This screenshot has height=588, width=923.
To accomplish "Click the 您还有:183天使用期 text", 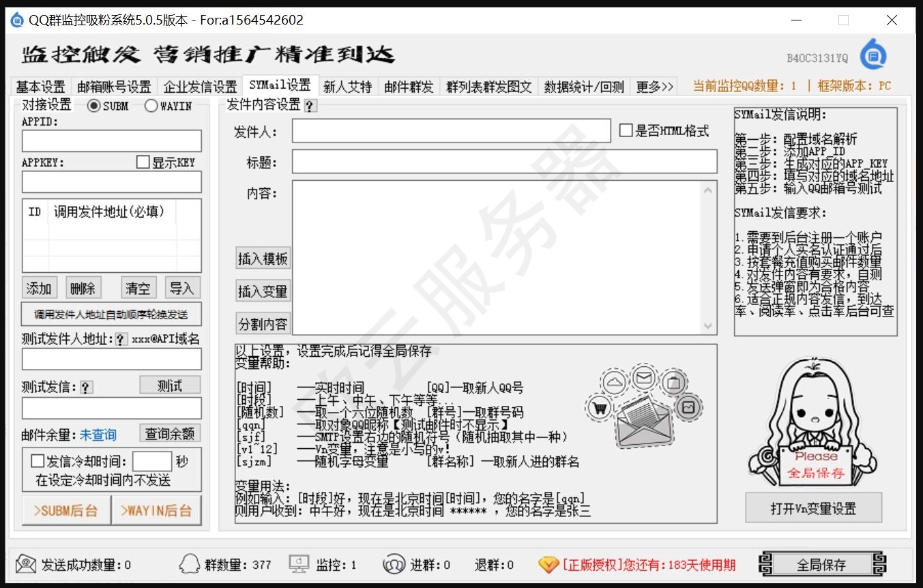I will pos(679,565).
